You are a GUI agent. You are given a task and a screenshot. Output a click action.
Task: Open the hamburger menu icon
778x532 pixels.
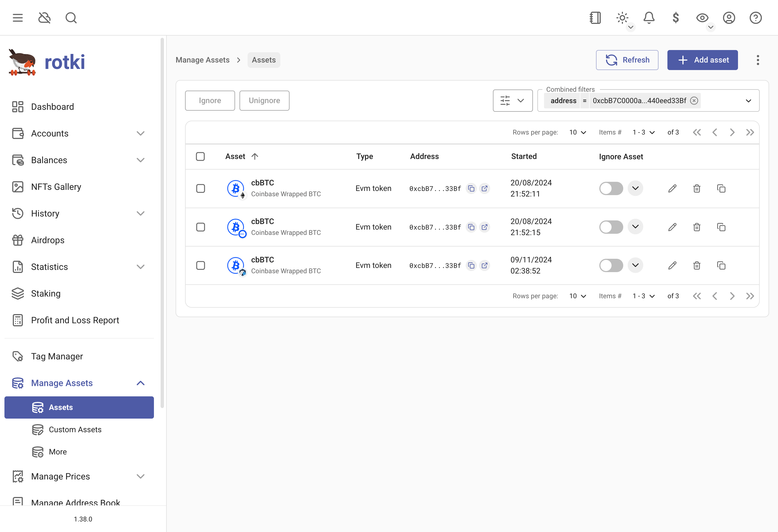pyautogui.click(x=18, y=18)
